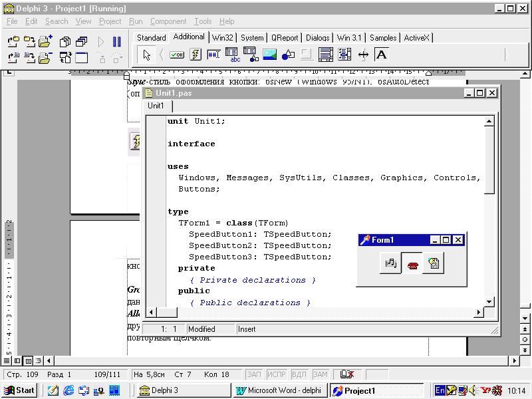Switch to the Dialogs palette tab
532x399 pixels.
pos(318,38)
